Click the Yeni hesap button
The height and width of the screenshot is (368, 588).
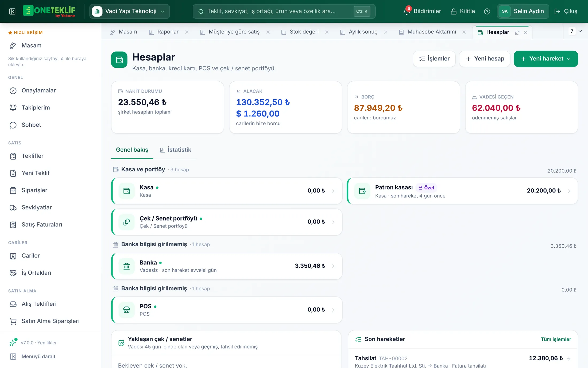[485, 59]
